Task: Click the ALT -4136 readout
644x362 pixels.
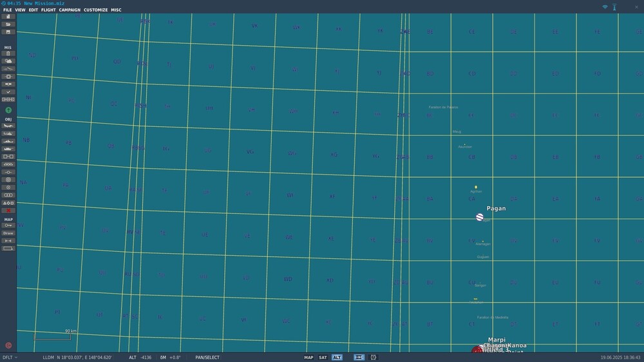Action: (140, 357)
